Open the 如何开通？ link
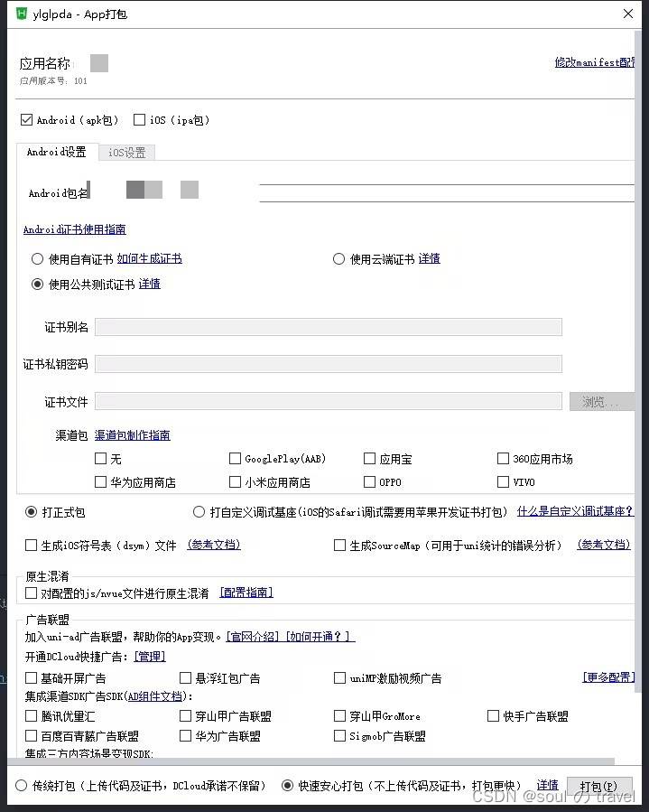Screen dimensions: 649x812 coord(320,637)
